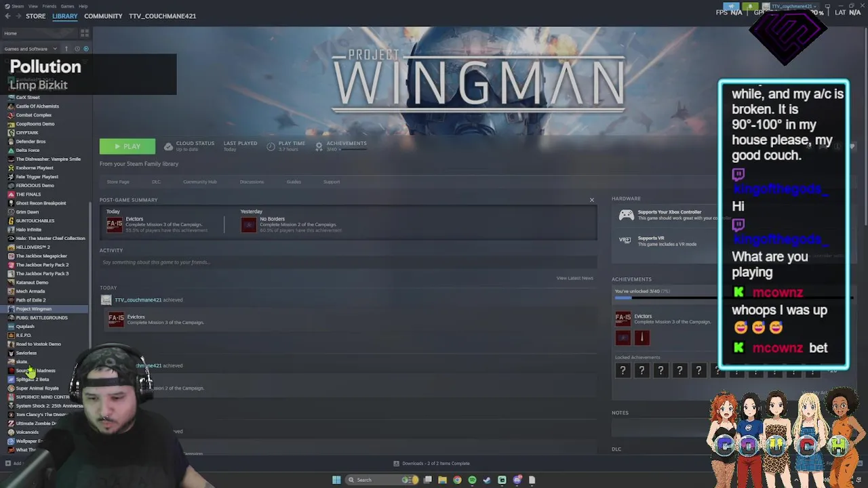Click the activity 'Say something about this game' field
Viewport: 868px width, 488px height.
[348, 262]
